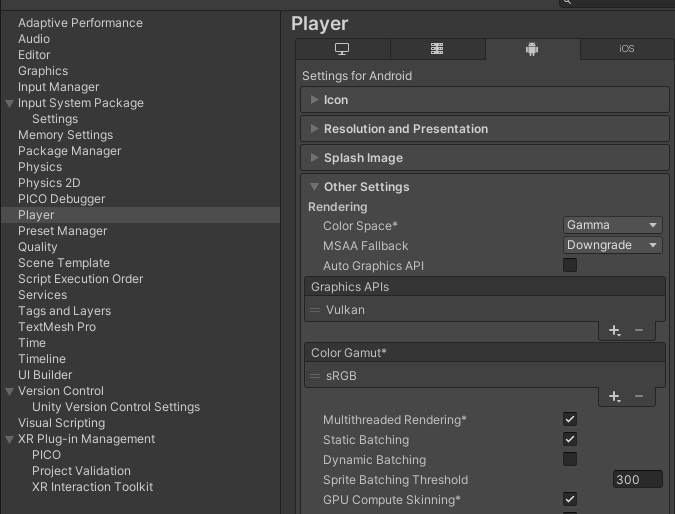Viewport: 675px width, 514px height.
Task: Select the Vulkan graphics API entry
Action: [485, 310]
